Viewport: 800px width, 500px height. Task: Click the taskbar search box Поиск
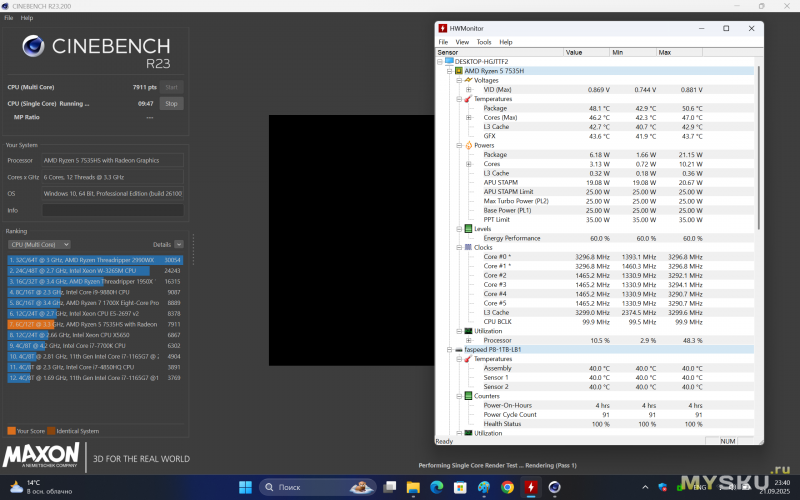(317, 487)
